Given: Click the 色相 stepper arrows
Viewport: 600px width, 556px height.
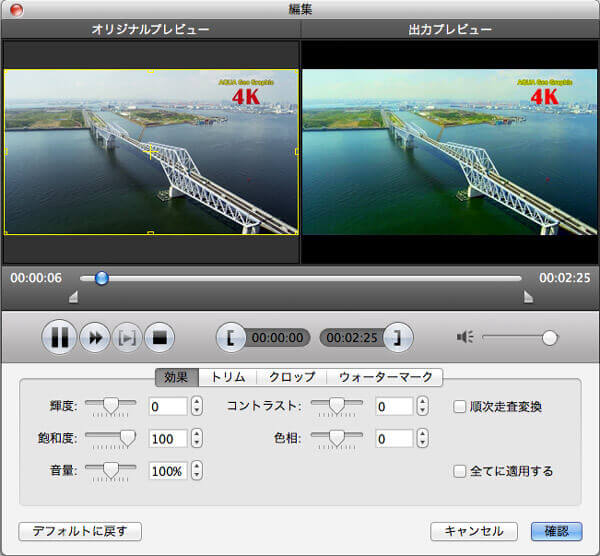Looking at the screenshot, I should pos(422,438).
